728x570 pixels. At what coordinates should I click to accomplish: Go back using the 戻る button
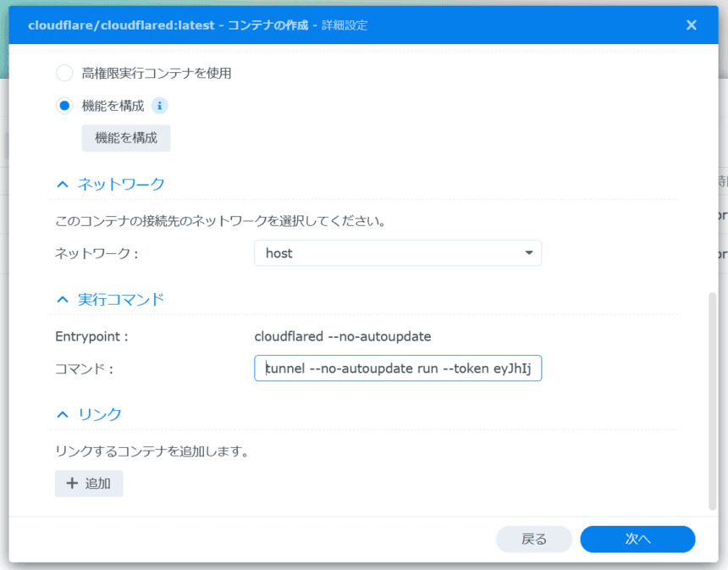(534, 539)
